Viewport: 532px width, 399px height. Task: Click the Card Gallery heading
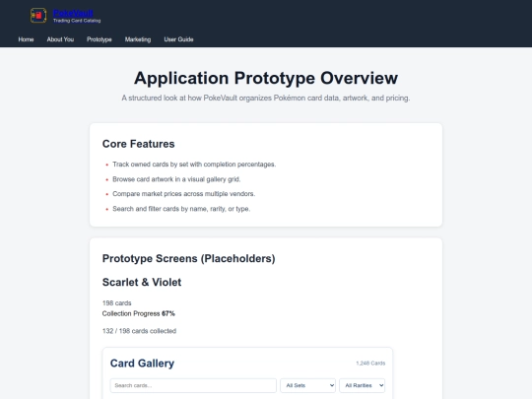click(142, 364)
